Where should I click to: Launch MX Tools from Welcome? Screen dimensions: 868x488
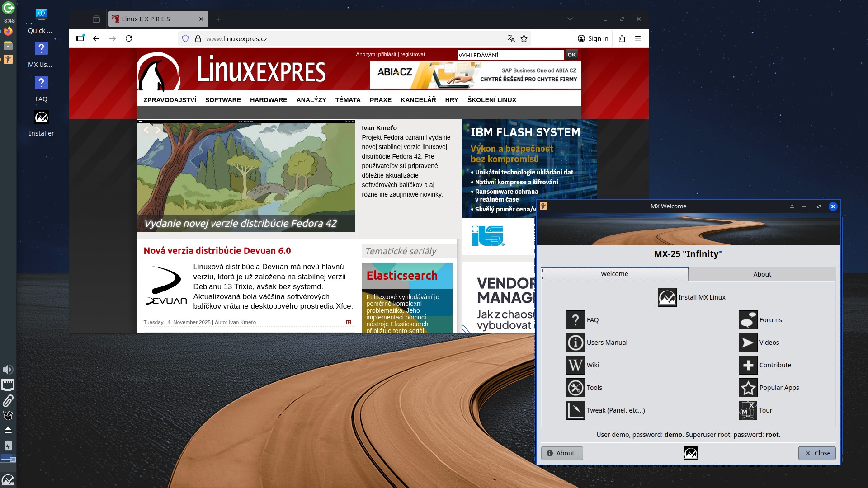click(x=575, y=388)
